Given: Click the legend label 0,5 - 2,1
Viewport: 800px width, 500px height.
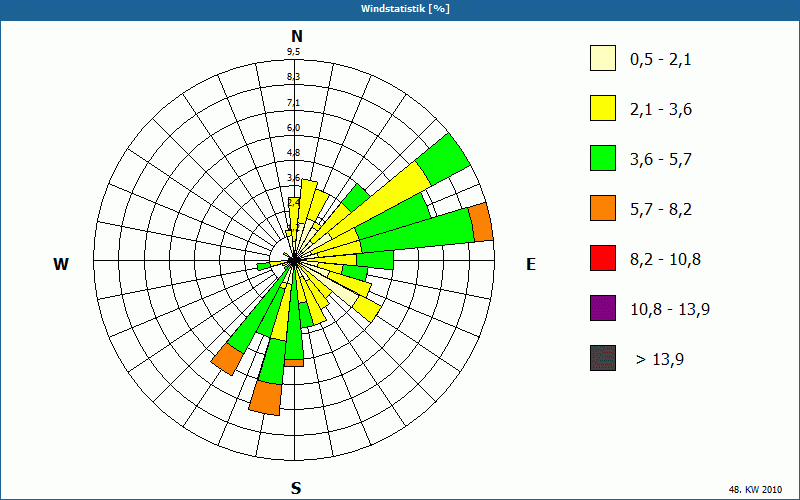Looking at the screenshot, I should [660, 60].
